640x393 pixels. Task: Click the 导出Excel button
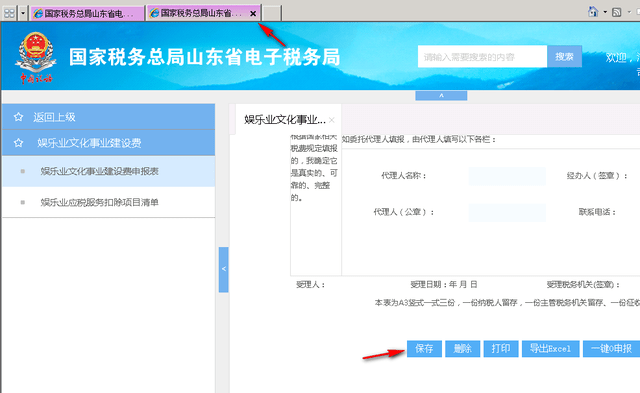pos(550,349)
